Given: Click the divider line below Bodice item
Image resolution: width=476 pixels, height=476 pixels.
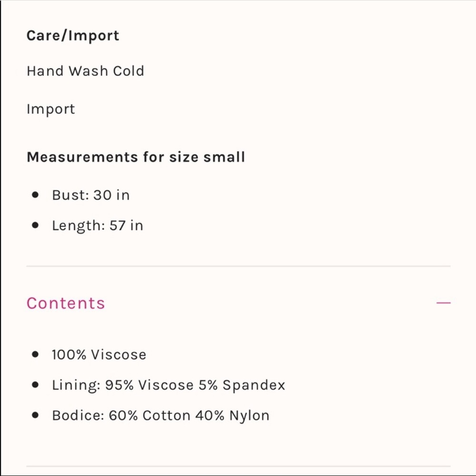Looking at the screenshot, I should click(238, 466).
